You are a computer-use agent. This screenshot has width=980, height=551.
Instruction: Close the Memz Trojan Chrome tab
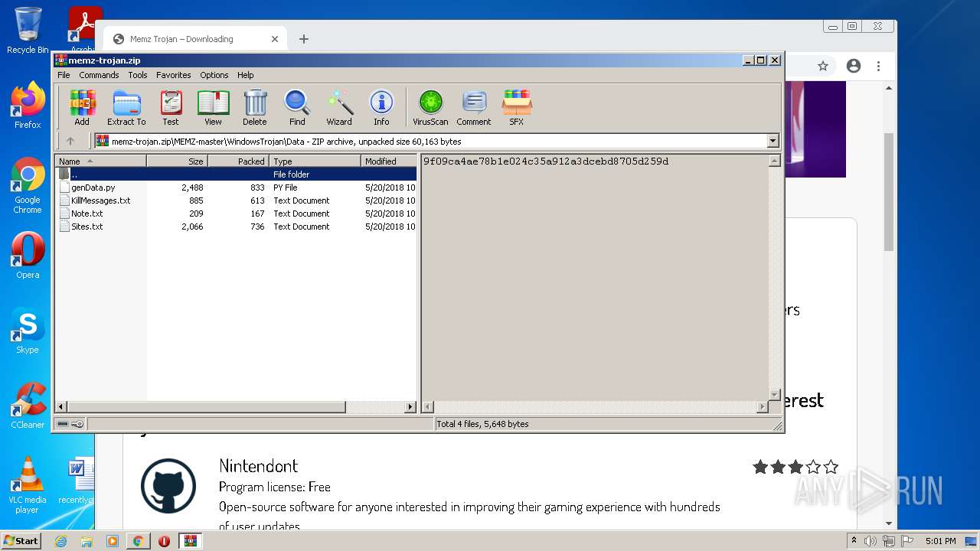pos(275,39)
